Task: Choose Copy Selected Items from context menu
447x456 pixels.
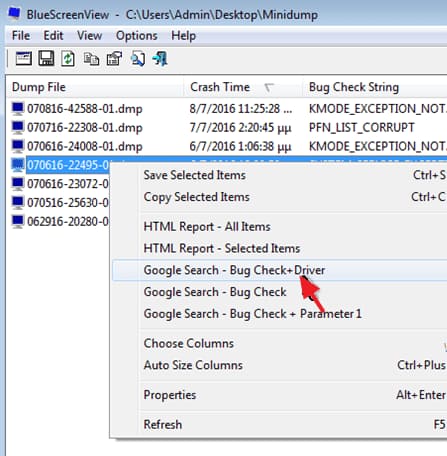Action: 279,197
